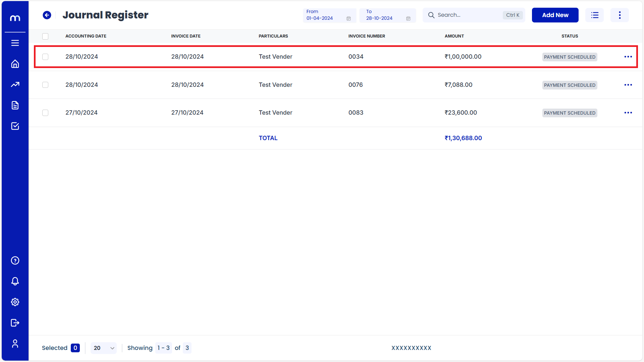The image size is (644, 362).
Task: Click the Search field
Action: tap(468, 15)
